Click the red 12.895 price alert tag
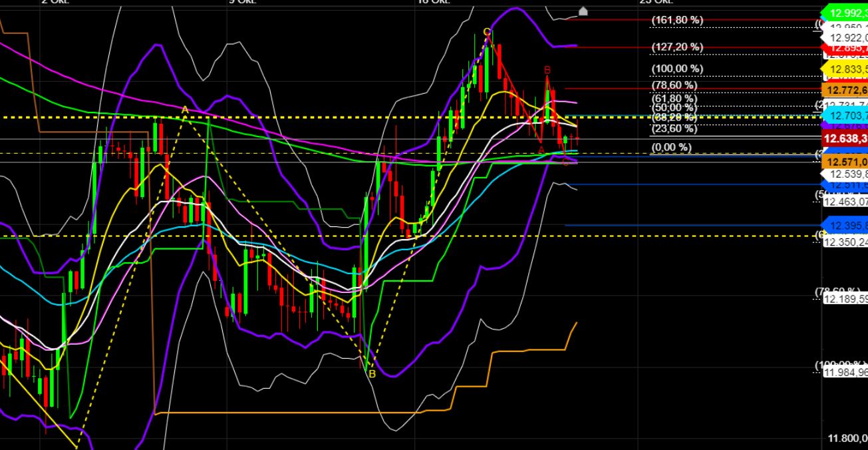Viewport: 868px width, 450px height. [843, 48]
